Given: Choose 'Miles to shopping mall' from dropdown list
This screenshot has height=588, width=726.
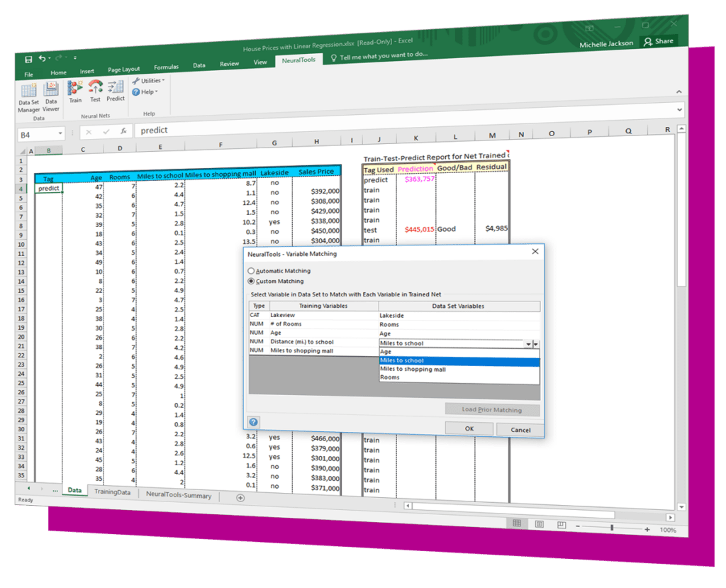Looking at the screenshot, I should point(413,369).
